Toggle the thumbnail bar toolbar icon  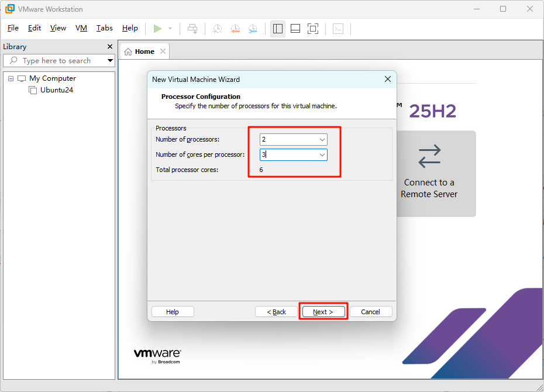coord(295,29)
